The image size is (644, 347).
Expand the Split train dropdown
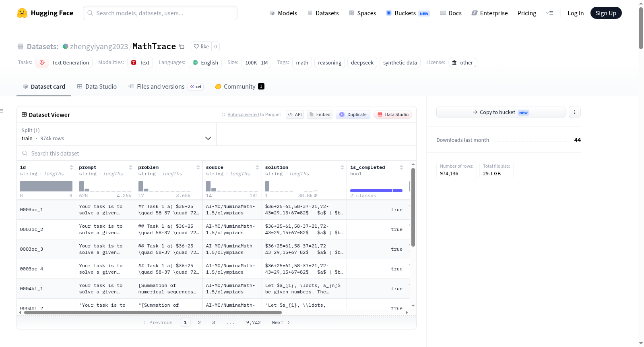pos(116,134)
